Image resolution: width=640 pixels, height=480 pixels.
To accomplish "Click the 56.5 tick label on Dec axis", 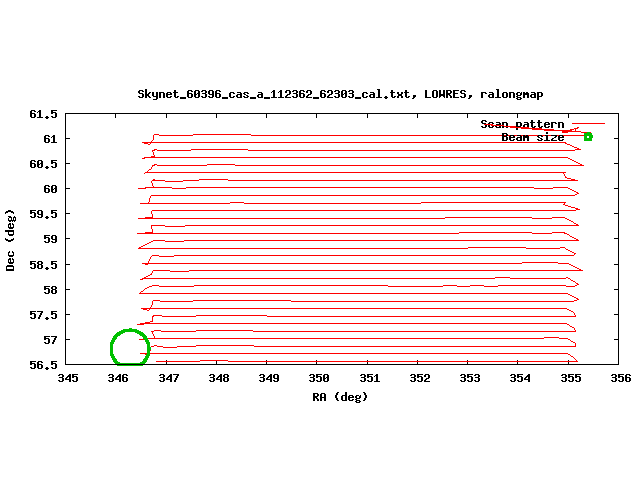I will coord(44,365).
